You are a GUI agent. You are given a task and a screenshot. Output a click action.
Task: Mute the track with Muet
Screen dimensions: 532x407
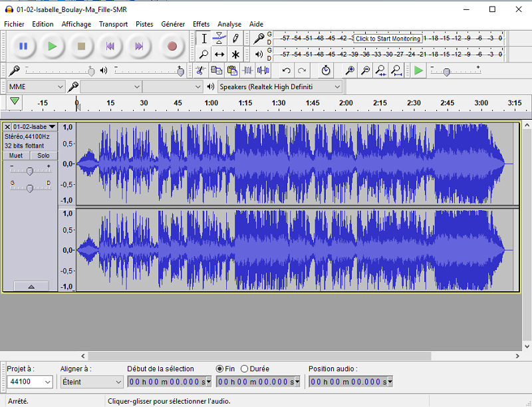coord(16,156)
